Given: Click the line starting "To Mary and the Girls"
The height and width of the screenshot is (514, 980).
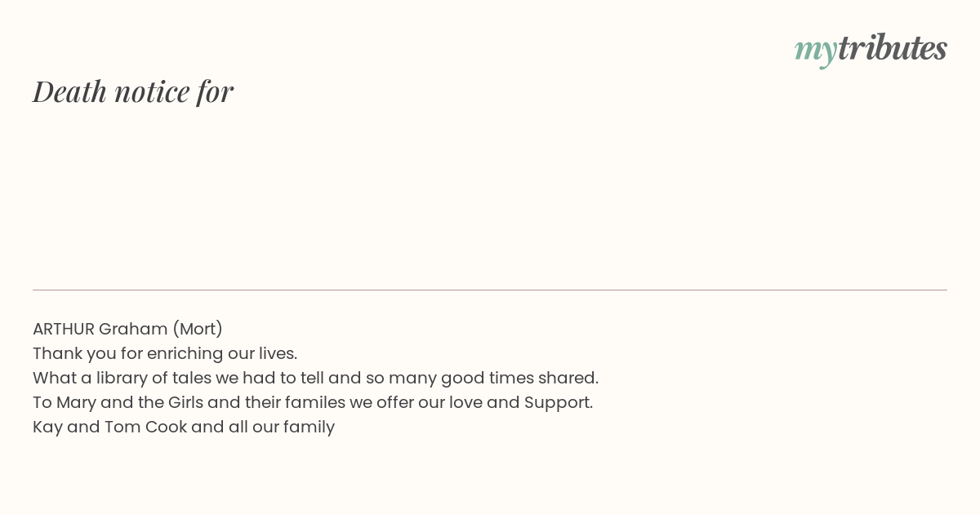Looking at the screenshot, I should [x=313, y=402].
